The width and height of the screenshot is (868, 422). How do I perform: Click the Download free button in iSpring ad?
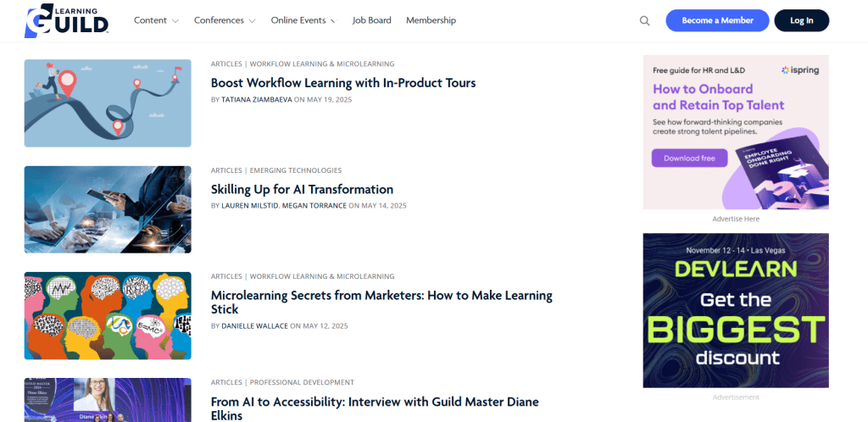[x=689, y=158]
